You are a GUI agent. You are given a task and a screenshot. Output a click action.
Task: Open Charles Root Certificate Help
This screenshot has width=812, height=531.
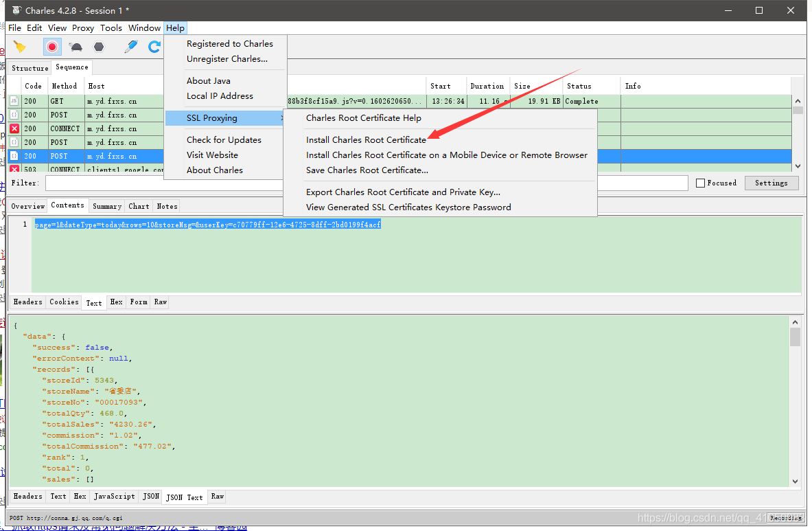364,118
